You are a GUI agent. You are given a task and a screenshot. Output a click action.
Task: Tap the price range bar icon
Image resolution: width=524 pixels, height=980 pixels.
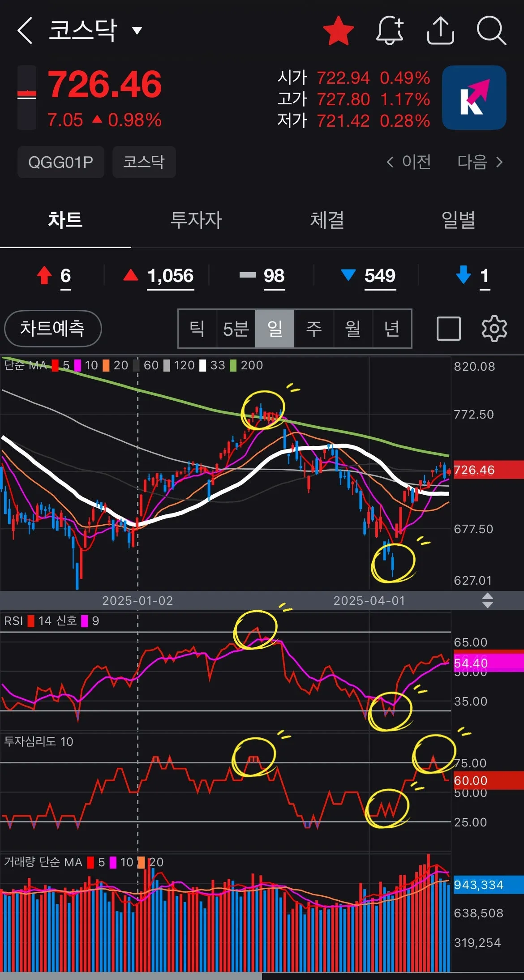coord(27,98)
